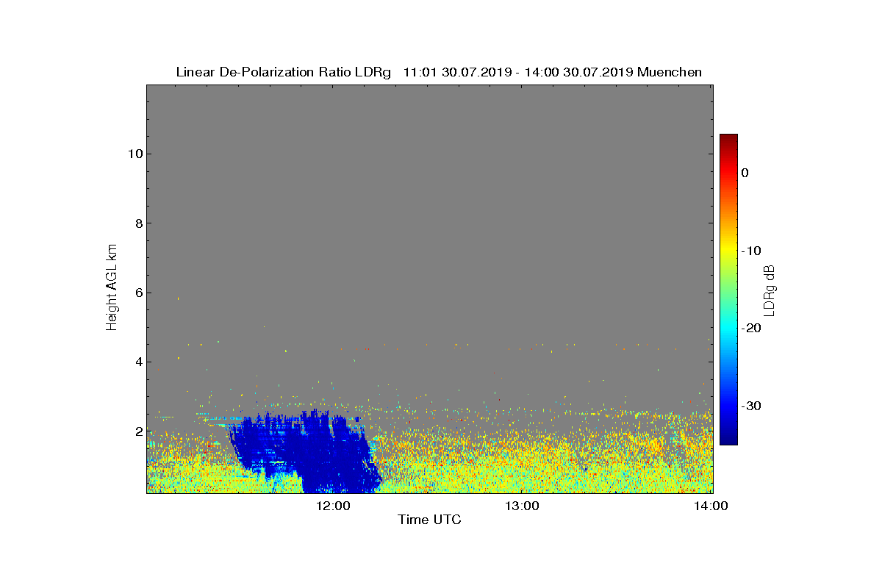
Task: Click the 'Height AGL km' y-axis label
Action: click(112, 288)
